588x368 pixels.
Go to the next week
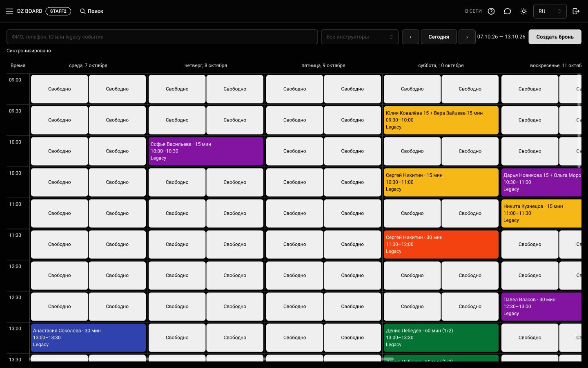coord(467,37)
